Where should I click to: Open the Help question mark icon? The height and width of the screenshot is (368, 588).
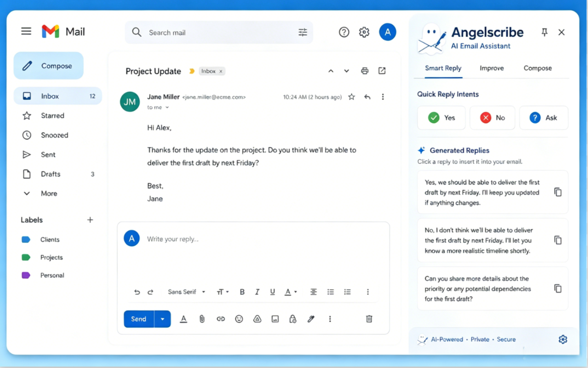coord(344,32)
